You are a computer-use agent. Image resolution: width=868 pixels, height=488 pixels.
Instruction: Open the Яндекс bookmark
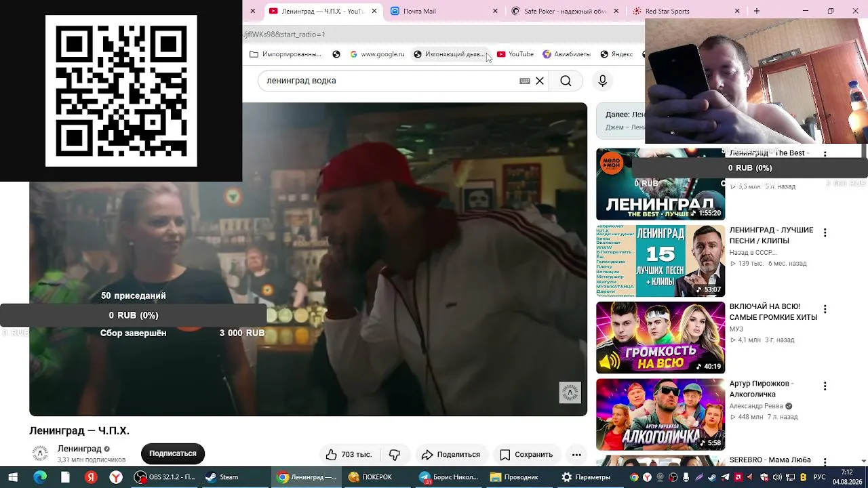pyautogui.click(x=616, y=54)
